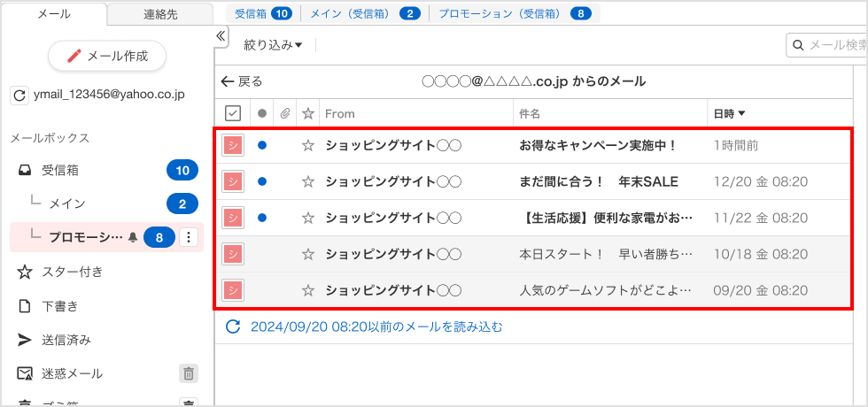This screenshot has height=407, width=868.
Task: Open the mail titled 人気のゲームソフト
Action: 606,290
